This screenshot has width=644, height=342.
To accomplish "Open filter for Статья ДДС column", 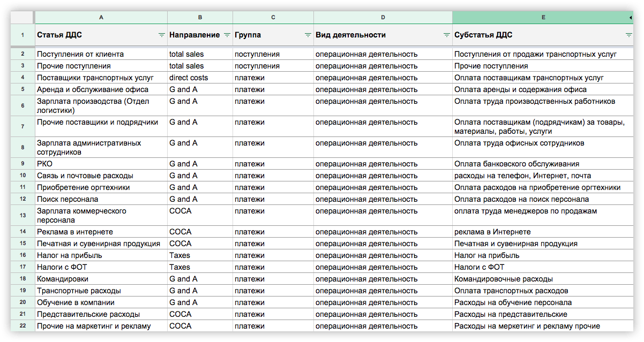I will coord(161,35).
